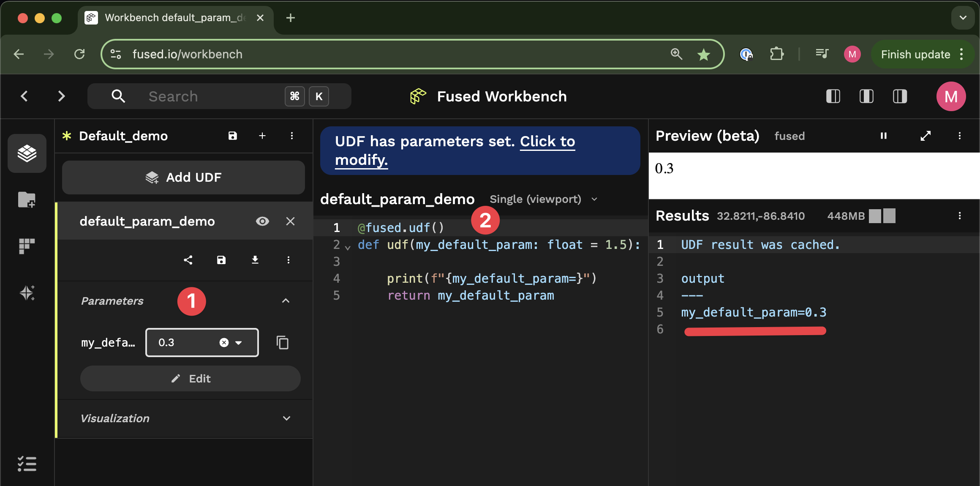Share the default_param_demo UDF
This screenshot has width=980, height=486.
click(x=188, y=260)
